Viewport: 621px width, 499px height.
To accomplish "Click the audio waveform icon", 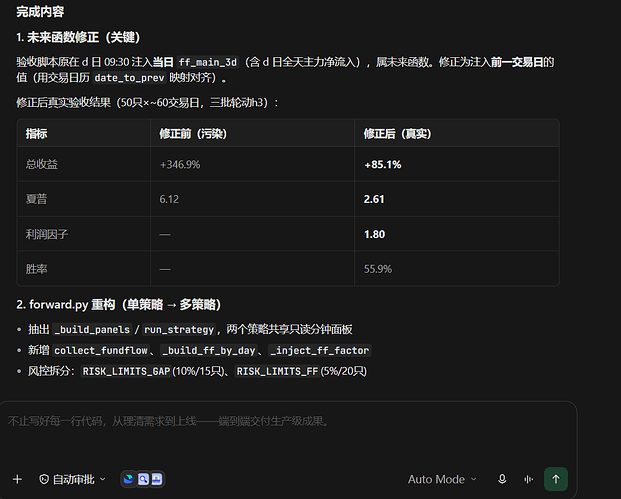I will (528, 480).
